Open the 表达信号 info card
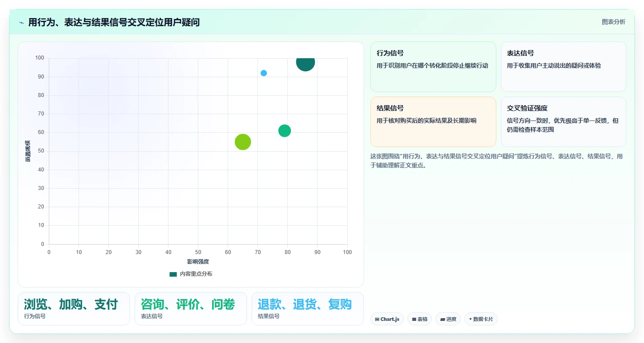The height and width of the screenshot is (343, 644). click(564, 67)
